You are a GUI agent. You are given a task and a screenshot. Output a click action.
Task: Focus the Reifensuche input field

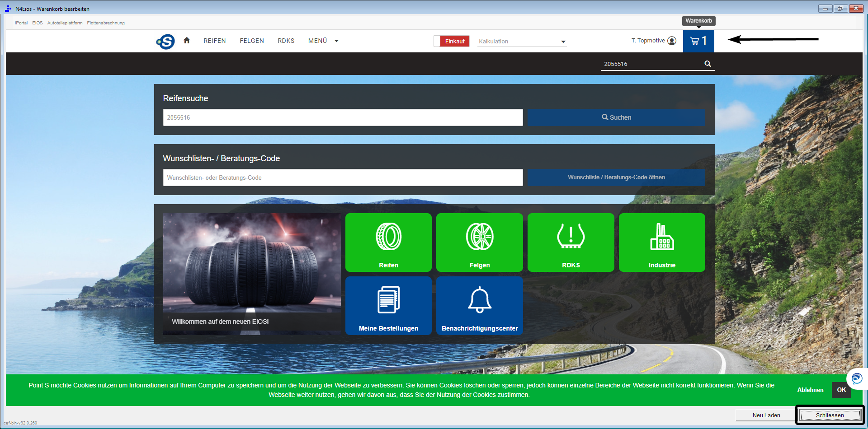tap(343, 117)
